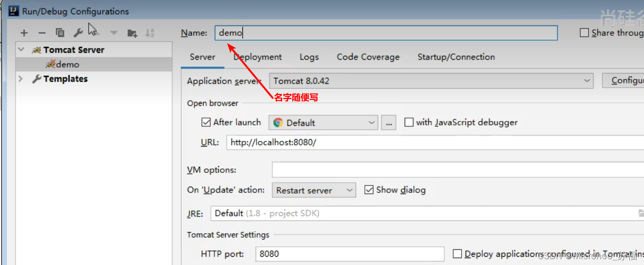Image resolution: width=644 pixels, height=265 pixels.
Task: Click the VM options input field
Action: pos(458,170)
